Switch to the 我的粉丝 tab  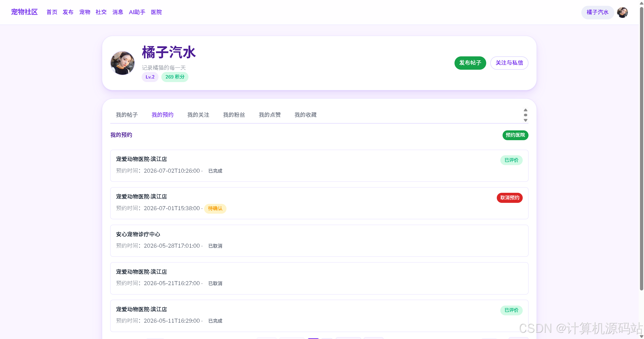[234, 115]
